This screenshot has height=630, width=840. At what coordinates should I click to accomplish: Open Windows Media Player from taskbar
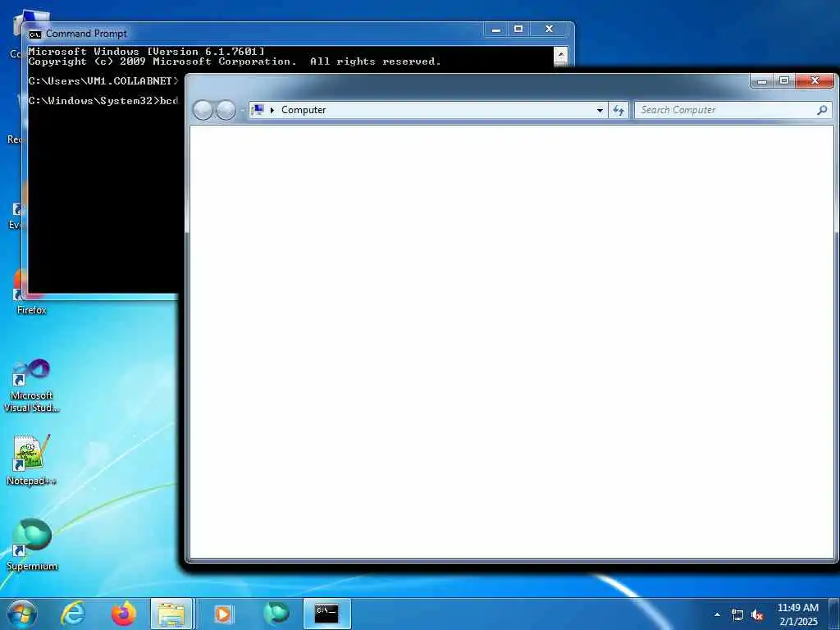click(223, 614)
